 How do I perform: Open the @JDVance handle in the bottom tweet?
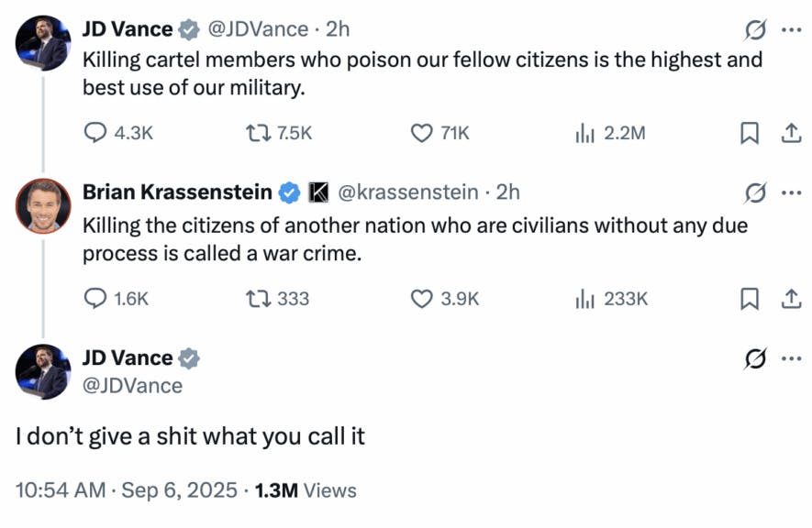pos(132,386)
